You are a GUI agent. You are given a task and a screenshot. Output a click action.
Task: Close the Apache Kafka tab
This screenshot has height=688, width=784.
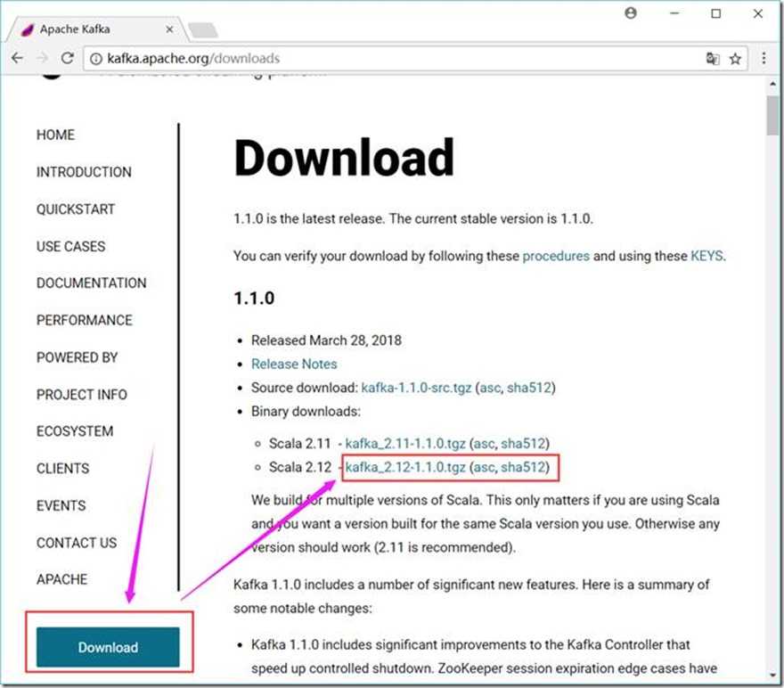[169, 29]
